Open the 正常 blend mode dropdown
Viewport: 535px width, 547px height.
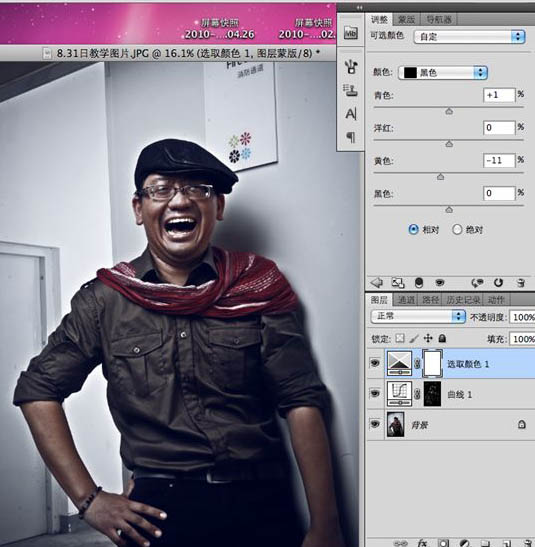[418, 316]
